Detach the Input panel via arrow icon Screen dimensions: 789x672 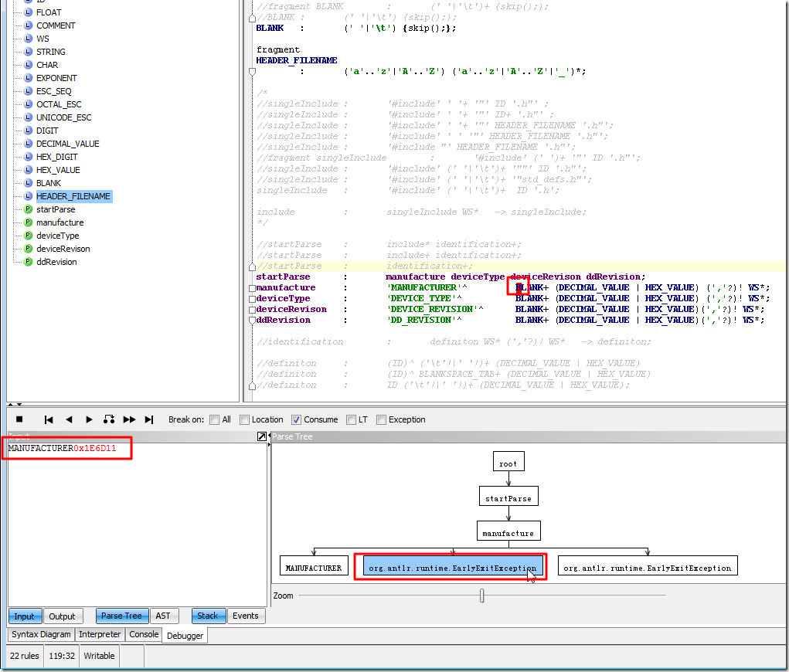(x=262, y=437)
